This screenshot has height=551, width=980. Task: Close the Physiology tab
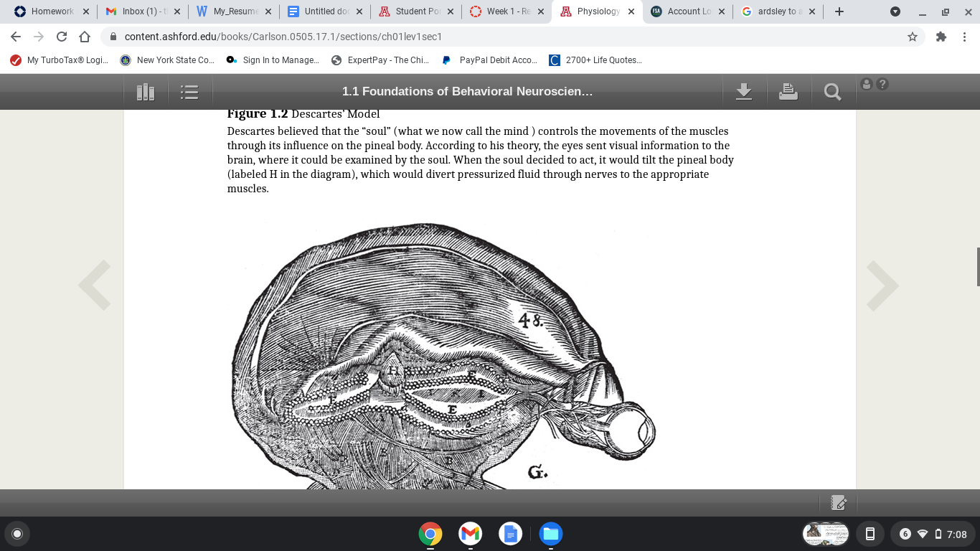[631, 11]
